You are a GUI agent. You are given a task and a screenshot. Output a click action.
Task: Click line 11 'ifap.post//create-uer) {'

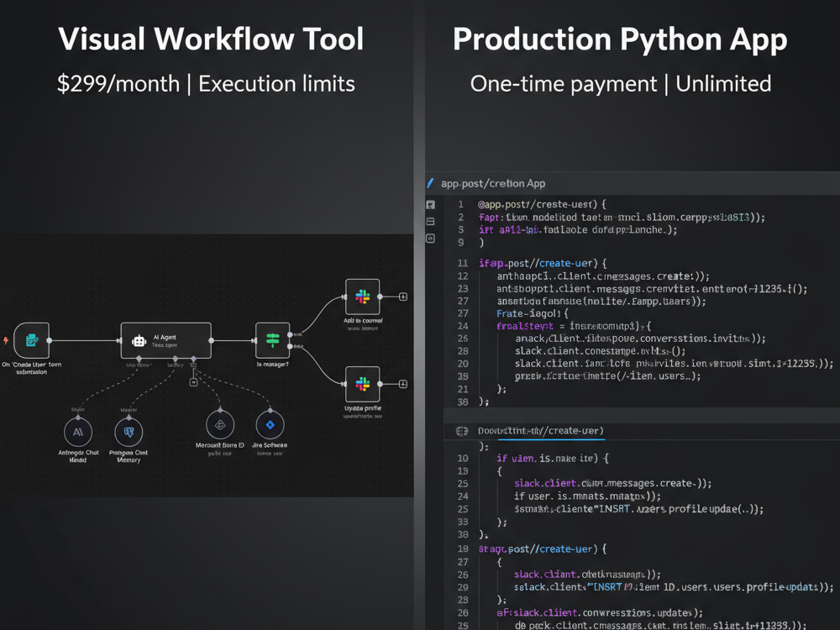(543, 263)
